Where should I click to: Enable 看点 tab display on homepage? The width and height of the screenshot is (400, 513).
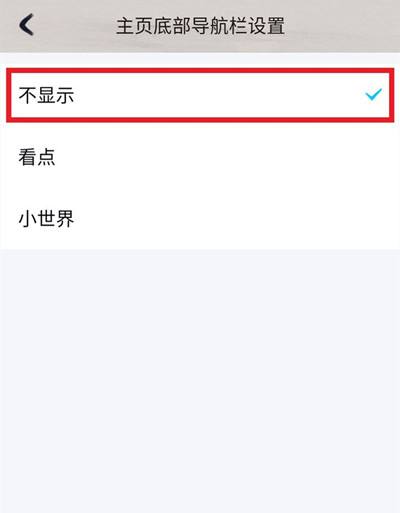pos(200,157)
